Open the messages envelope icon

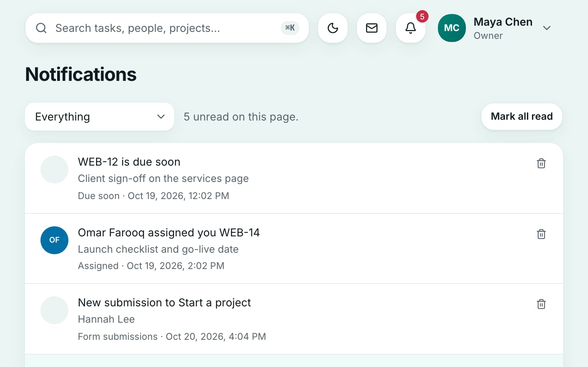tap(372, 28)
